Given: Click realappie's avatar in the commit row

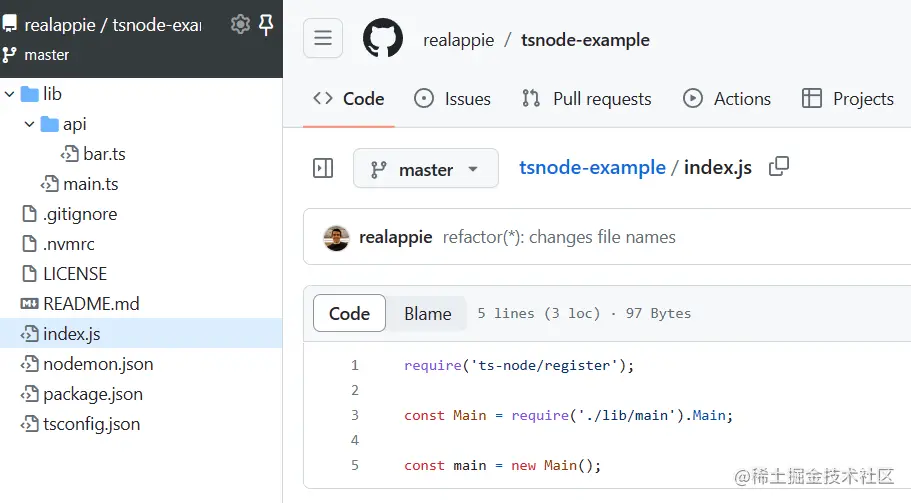Looking at the screenshot, I should tap(336, 238).
